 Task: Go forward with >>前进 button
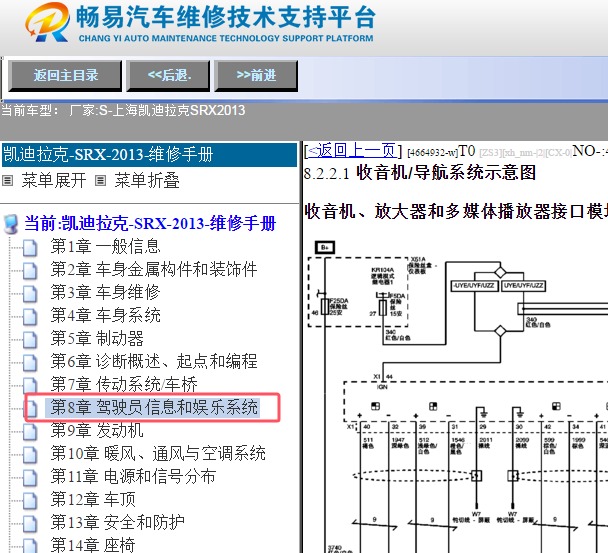click(256, 76)
